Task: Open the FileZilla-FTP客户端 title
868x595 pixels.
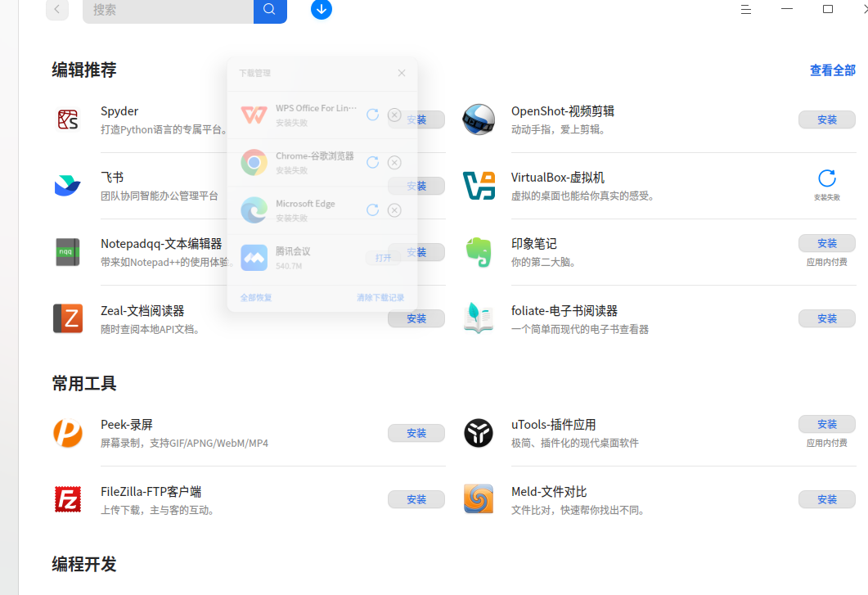Action: [151, 492]
